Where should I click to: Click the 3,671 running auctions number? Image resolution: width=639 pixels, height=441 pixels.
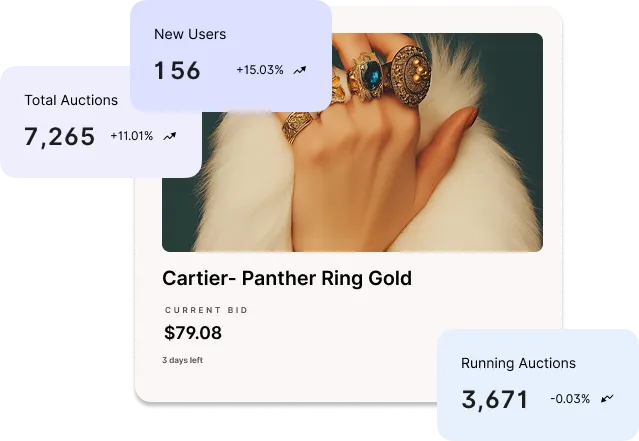494,399
